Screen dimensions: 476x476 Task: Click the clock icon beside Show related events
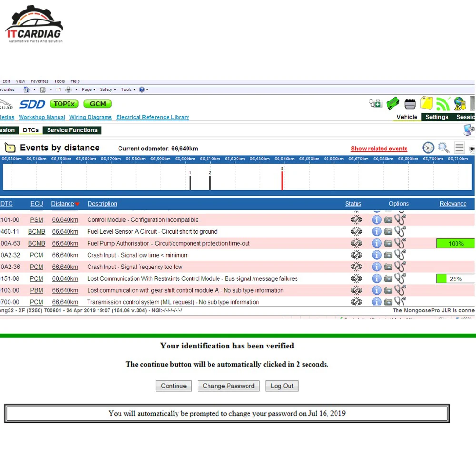[x=428, y=148]
